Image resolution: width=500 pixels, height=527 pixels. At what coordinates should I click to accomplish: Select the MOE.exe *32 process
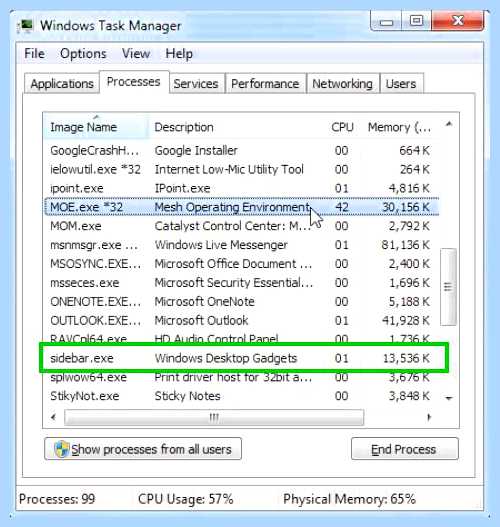click(x=241, y=207)
